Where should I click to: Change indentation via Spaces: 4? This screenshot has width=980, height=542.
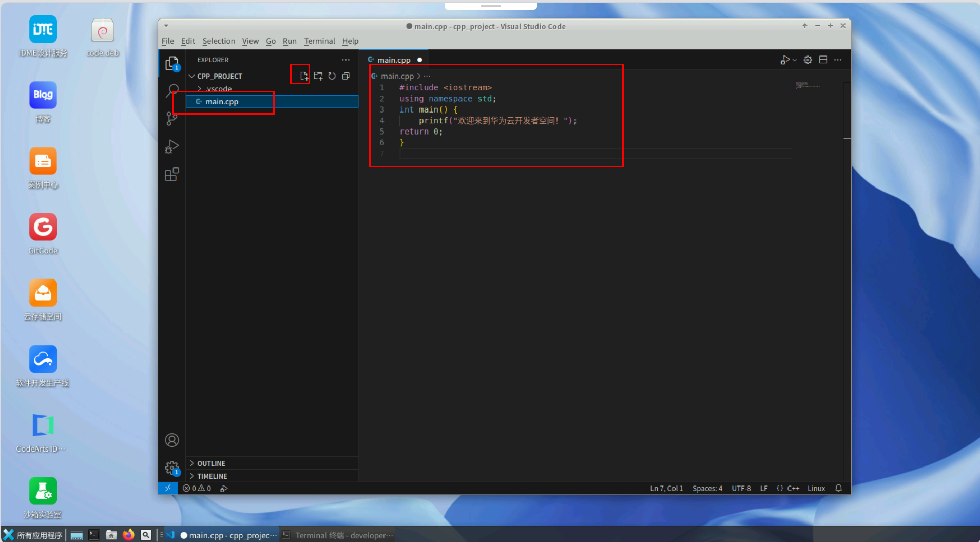pos(707,488)
